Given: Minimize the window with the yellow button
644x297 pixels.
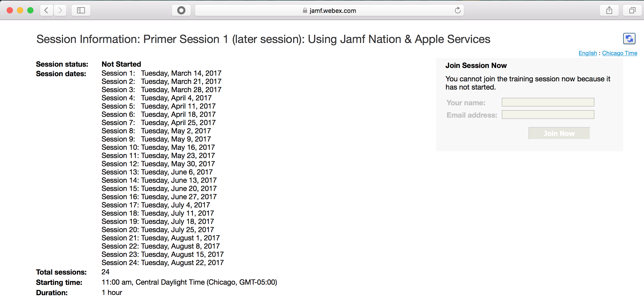Looking at the screenshot, I should point(20,10).
